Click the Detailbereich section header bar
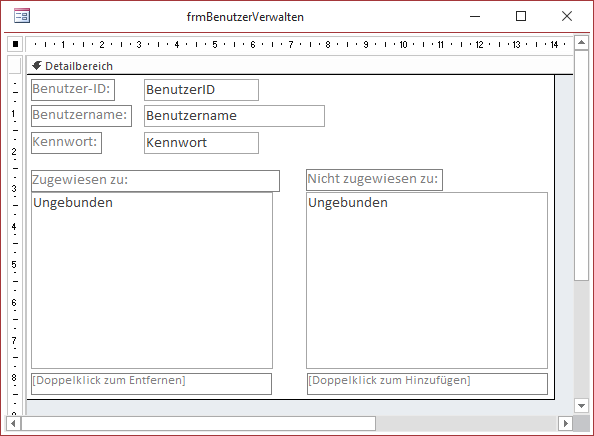Screen dimensions: 594x436 point(300,66)
